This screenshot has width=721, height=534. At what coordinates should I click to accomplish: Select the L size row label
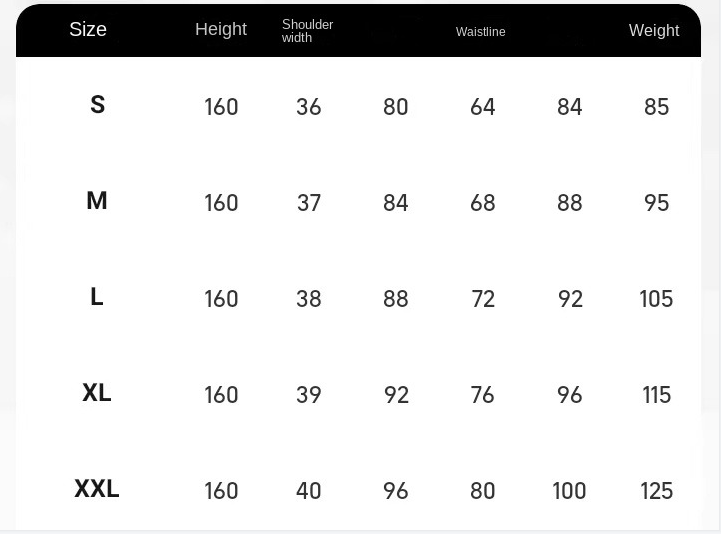[97, 297]
